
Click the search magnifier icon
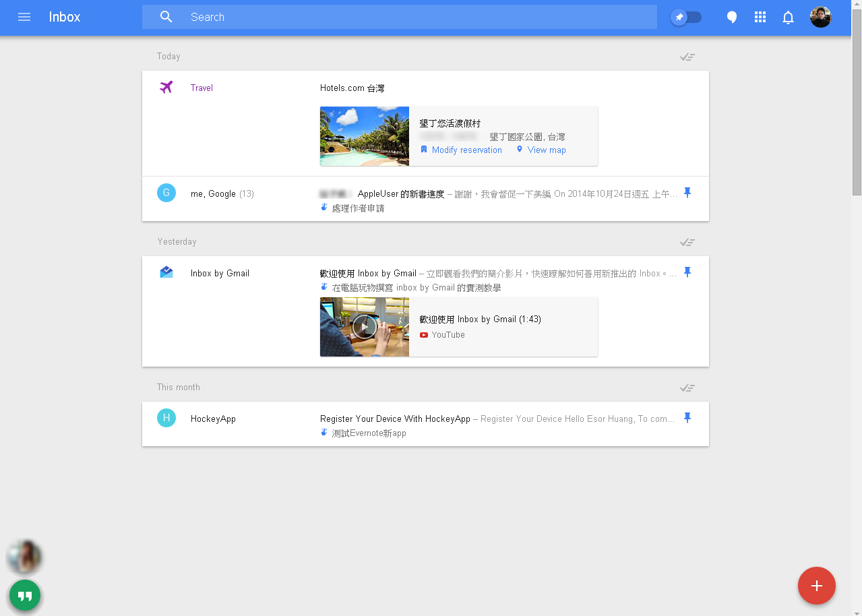pyautogui.click(x=166, y=16)
